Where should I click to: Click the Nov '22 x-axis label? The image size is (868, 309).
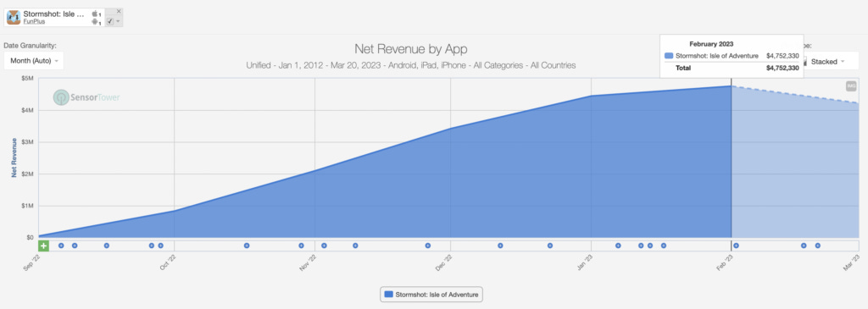[309, 263]
